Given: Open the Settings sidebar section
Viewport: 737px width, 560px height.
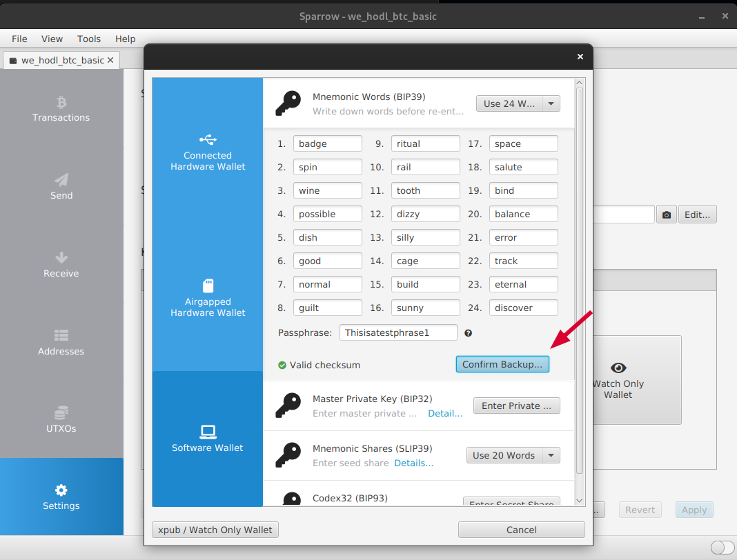Looking at the screenshot, I should 61,497.
